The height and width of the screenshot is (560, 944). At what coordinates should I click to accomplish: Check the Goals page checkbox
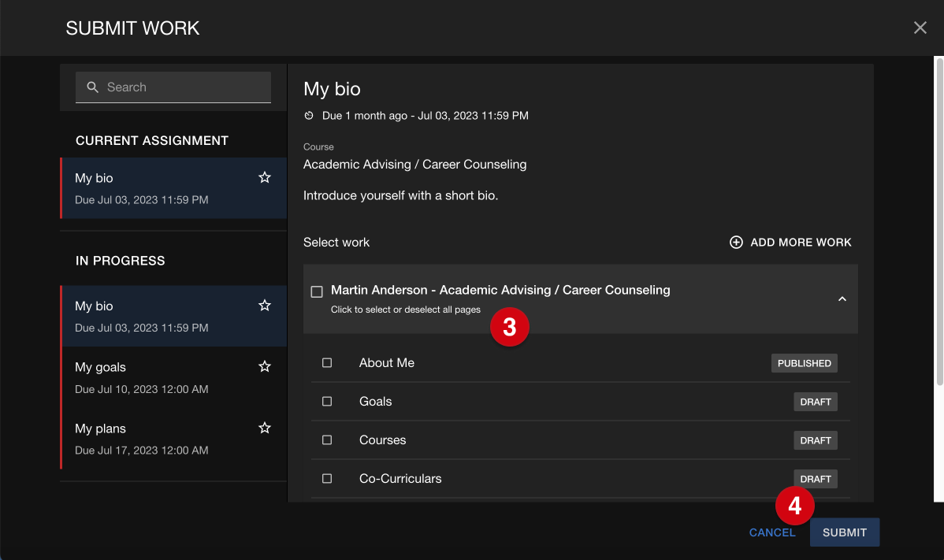327,401
